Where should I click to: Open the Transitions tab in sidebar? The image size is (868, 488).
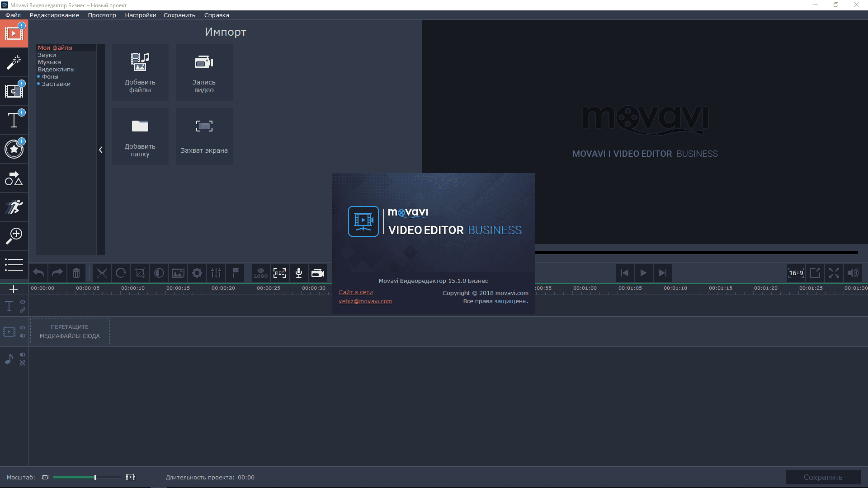(14, 91)
